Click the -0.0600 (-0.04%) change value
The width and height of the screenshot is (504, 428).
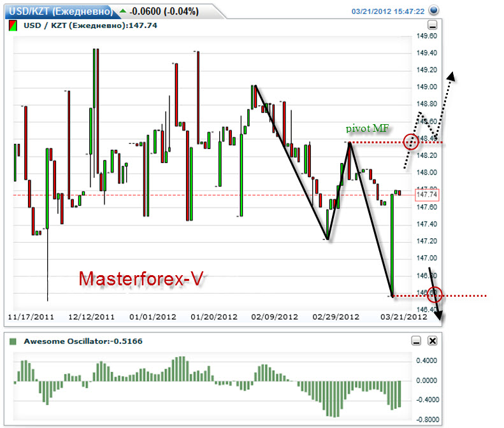164,11
